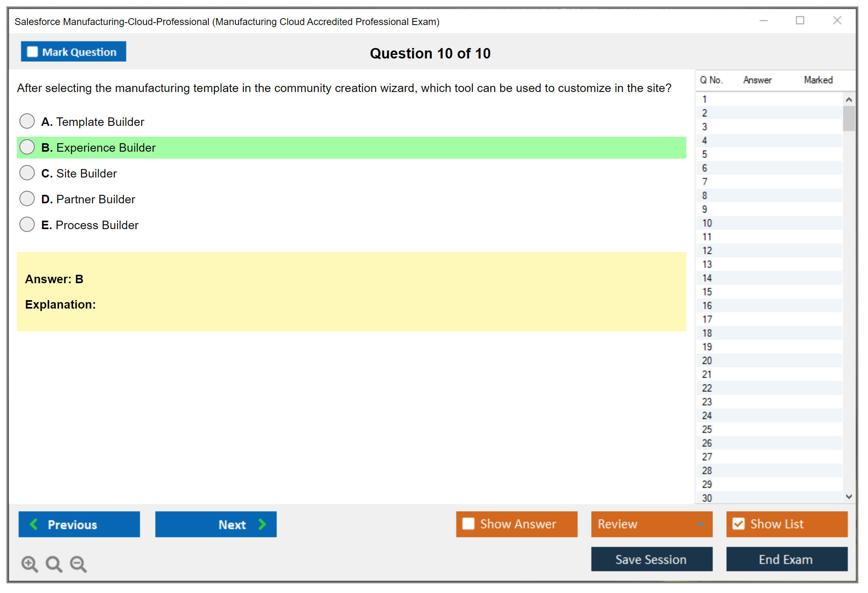Choose option E Process Builder
This screenshot has width=868, height=593.
pos(27,224)
